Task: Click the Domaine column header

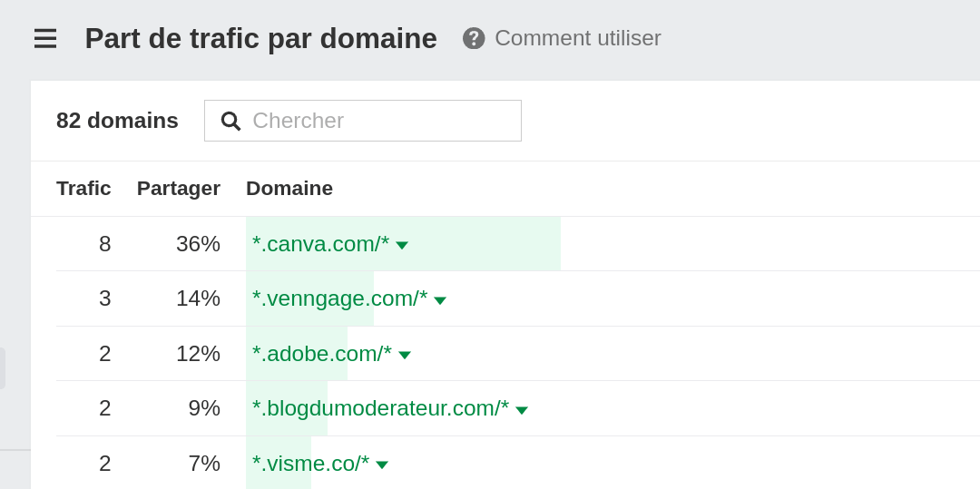Action: pos(289,188)
